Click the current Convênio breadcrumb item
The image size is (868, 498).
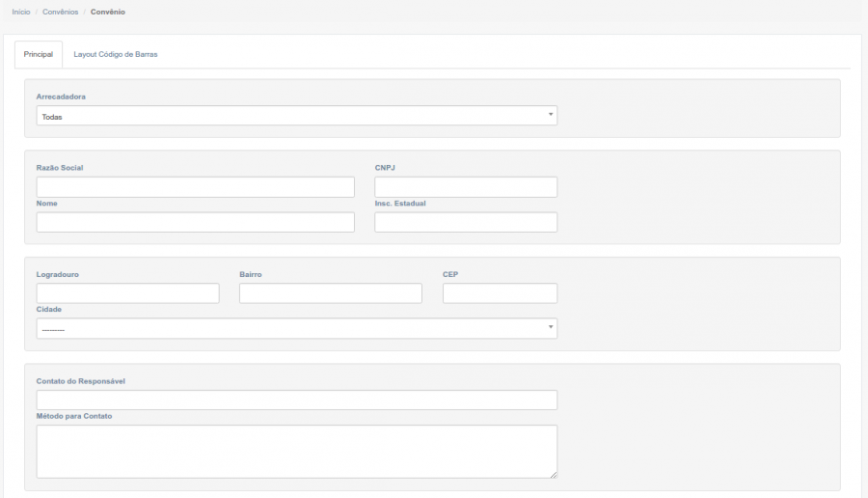click(107, 12)
